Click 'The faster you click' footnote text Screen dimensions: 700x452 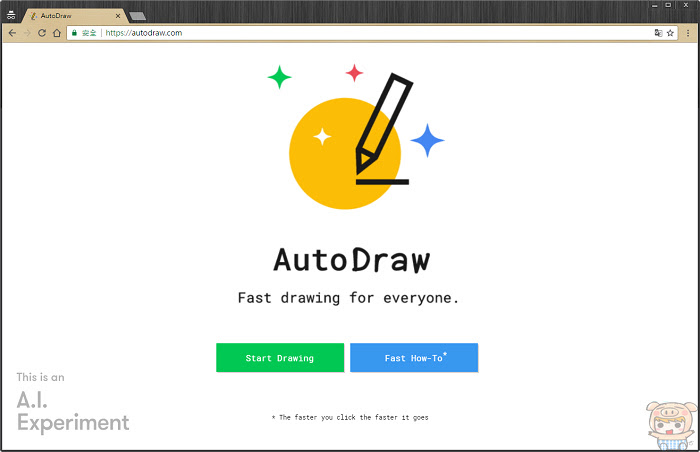coord(350,417)
